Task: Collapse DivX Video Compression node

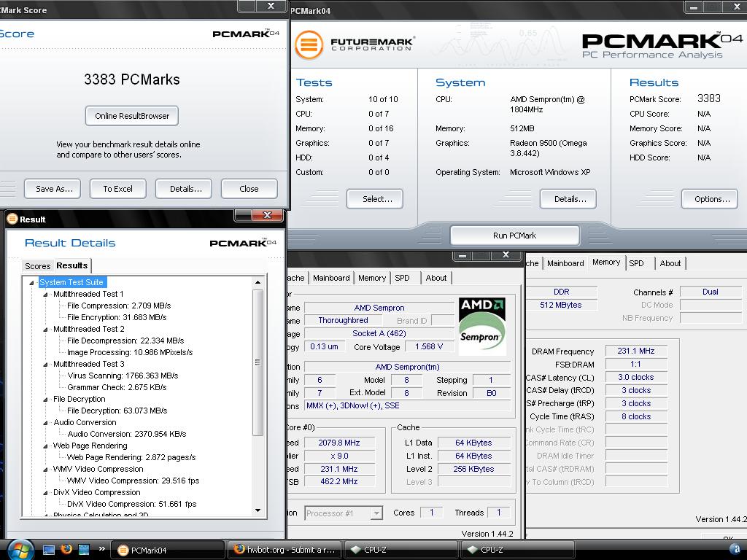Action: pos(45,493)
